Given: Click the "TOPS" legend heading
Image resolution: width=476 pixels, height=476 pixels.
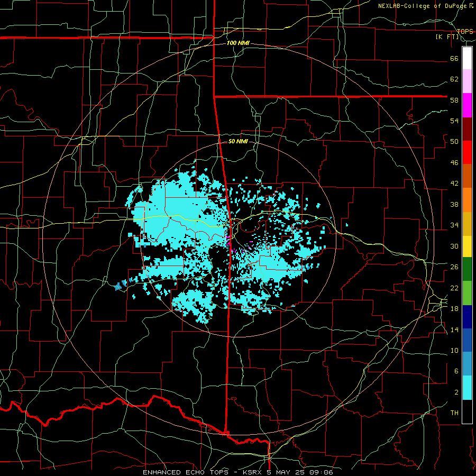Looking at the screenshot, I should pyautogui.click(x=465, y=32).
